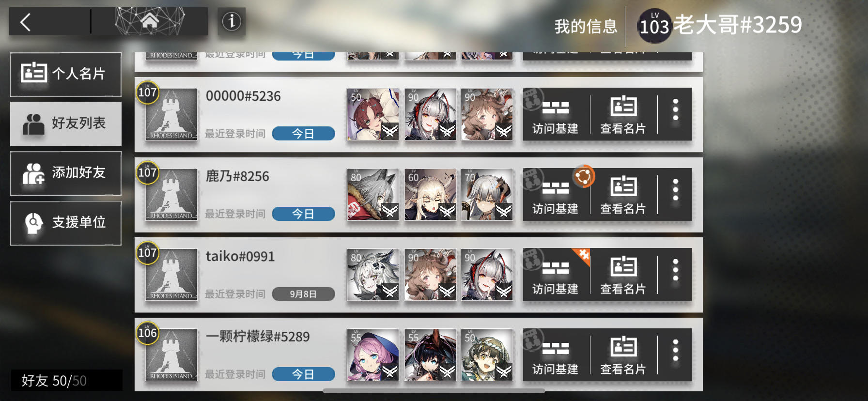Image resolution: width=868 pixels, height=401 pixels.
Task: Open 查看名片 for 00000#5236
Action: pyautogui.click(x=623, y=115)
